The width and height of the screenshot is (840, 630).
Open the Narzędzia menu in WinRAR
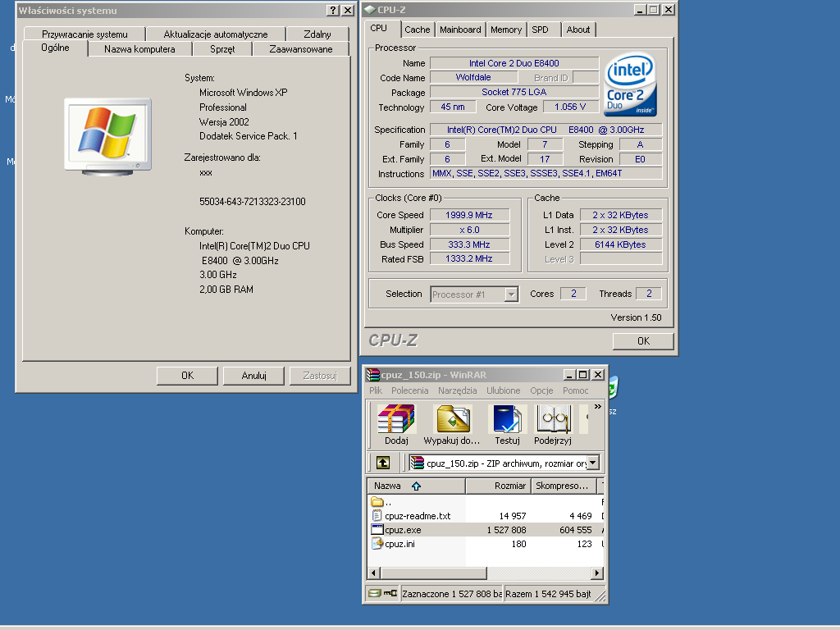[458, 390]
